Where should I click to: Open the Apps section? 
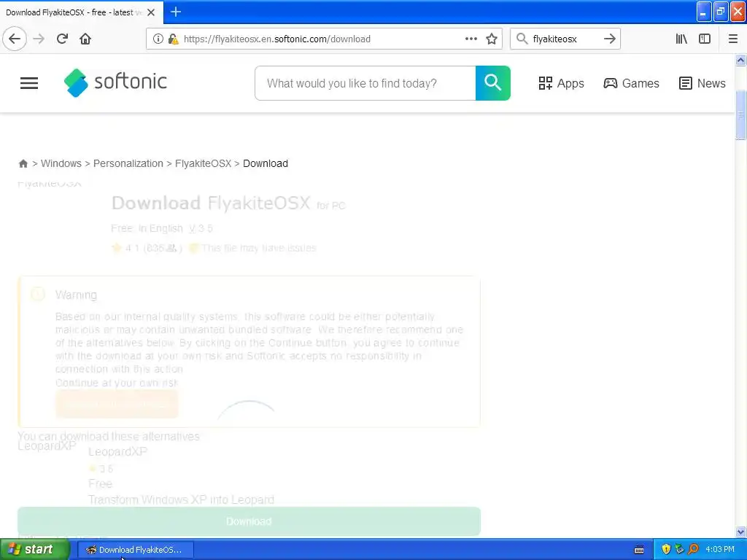(x=561, y=83)
